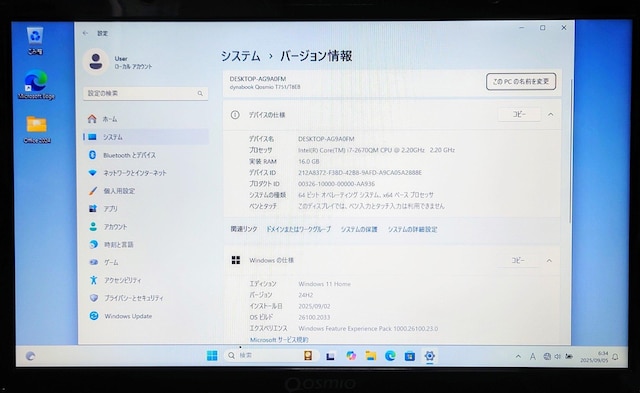Click the search highlight image in taskbar search
The image size is (640, 393).
[308, 356]
